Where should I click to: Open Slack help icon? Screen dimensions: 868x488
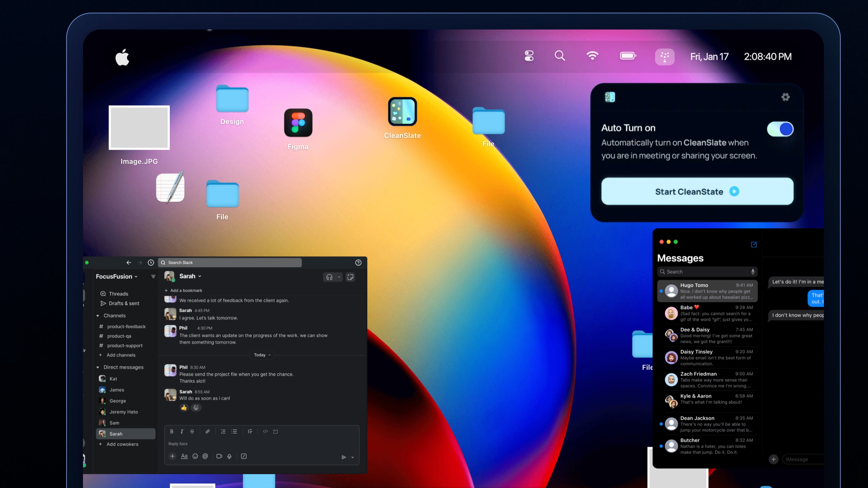tap(358, 263)
